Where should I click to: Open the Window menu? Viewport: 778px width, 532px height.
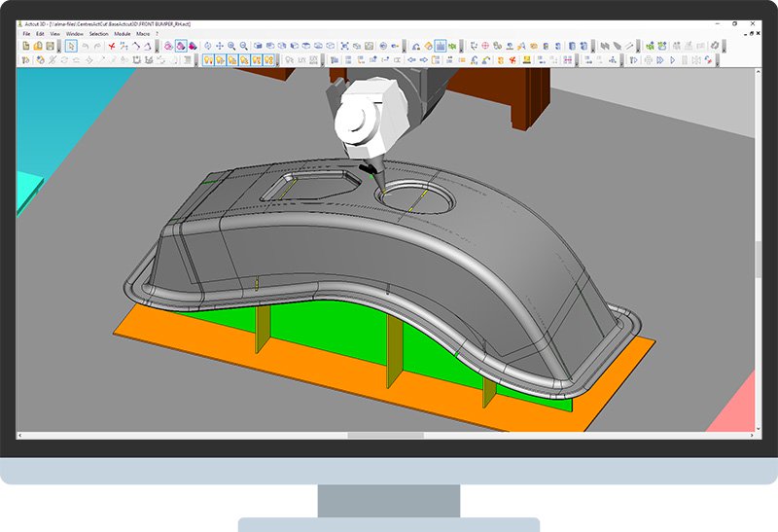[75, 34]
